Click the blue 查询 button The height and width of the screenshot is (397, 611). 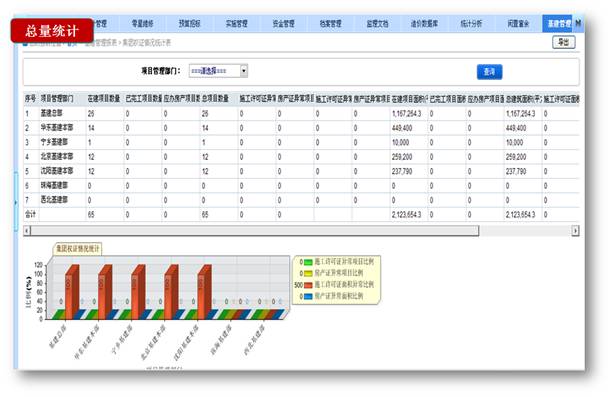click(x=489, y=72)
